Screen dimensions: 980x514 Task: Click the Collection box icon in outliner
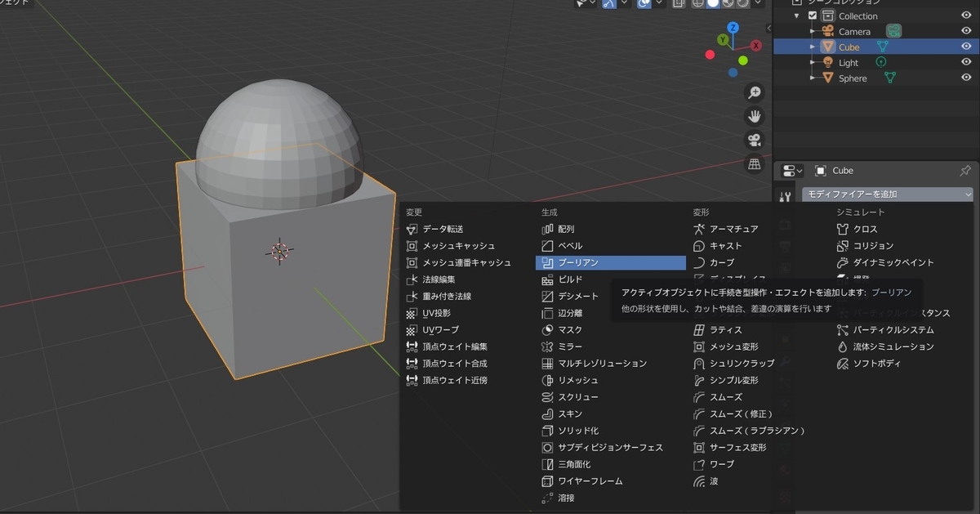point(827,16)
